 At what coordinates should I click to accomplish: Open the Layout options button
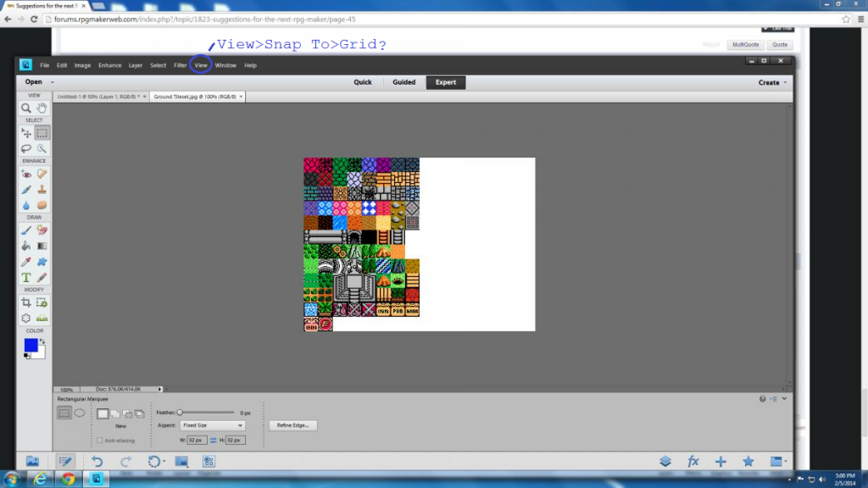(181, 461)
